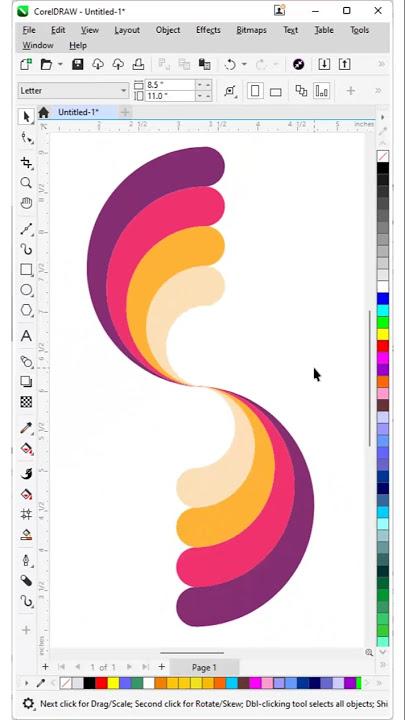Set page orientation to Landscape
Screen dimensions: 405x720
pyautogui.click(x=276, y=91)
